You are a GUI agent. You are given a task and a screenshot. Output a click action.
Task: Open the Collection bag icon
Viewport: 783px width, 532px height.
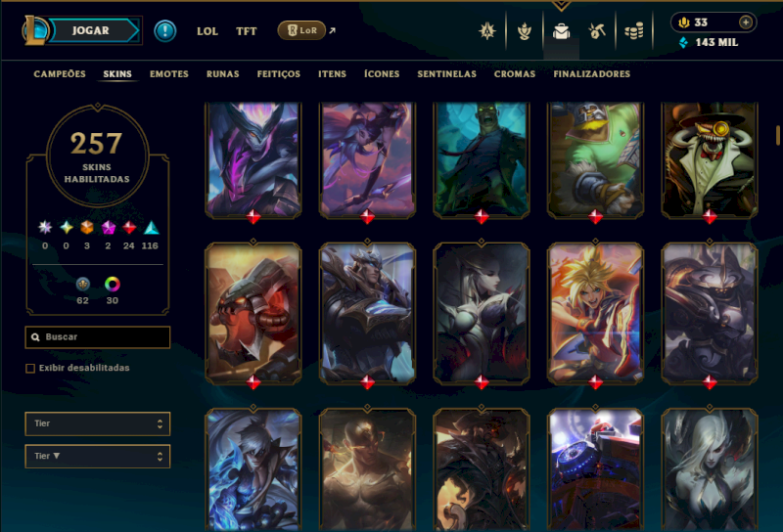click(x=561, y=32)
